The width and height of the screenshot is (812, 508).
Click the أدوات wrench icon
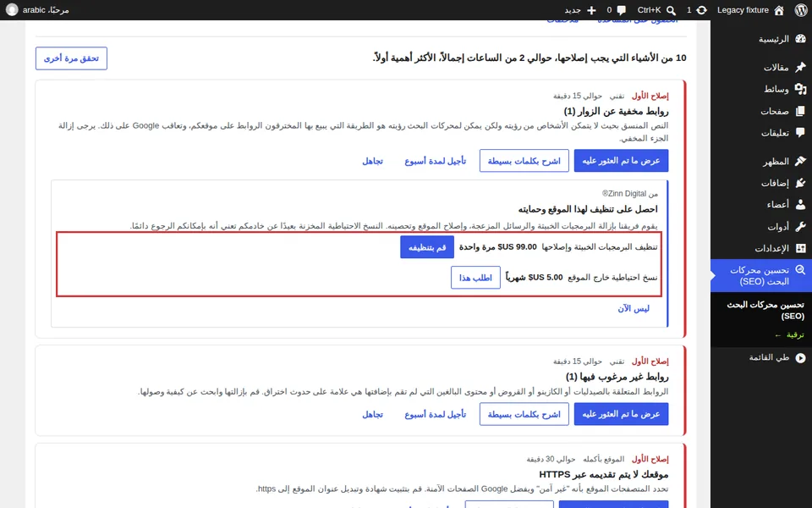point(801,227)
